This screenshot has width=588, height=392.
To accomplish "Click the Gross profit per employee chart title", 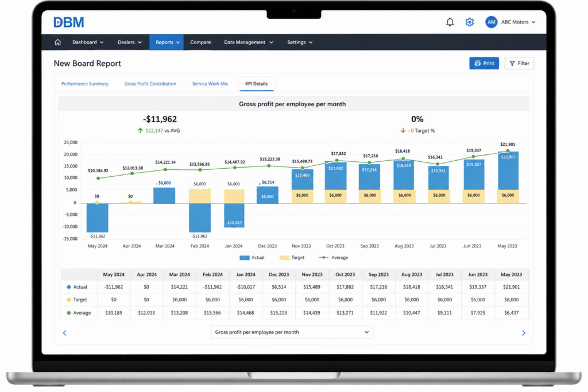I will click(x=292, y=104).
